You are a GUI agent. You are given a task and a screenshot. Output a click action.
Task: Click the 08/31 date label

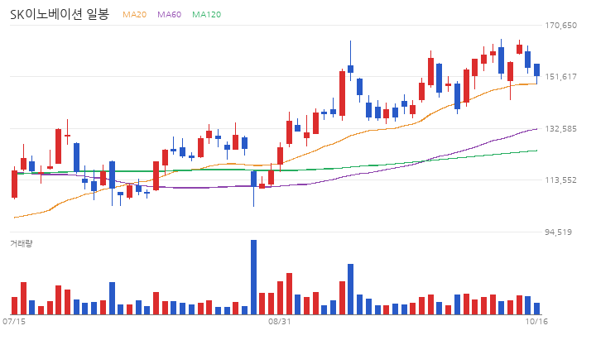(x=280, y=322)
